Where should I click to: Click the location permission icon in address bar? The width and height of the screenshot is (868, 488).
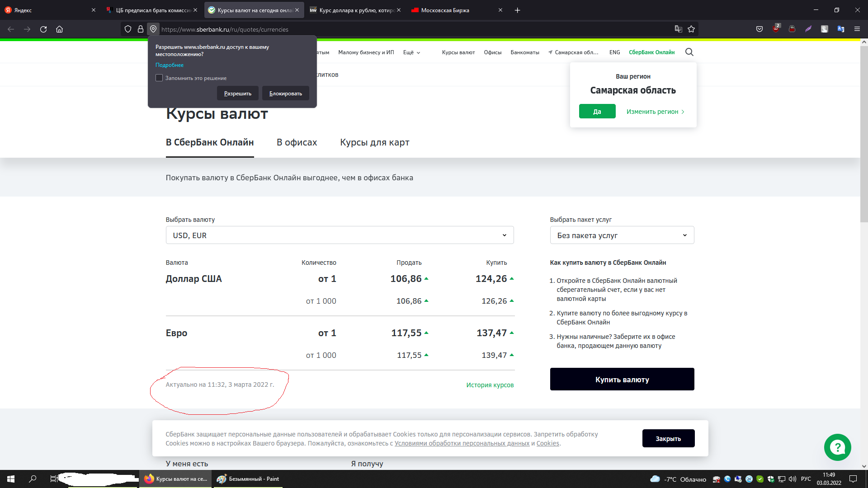[153, 29]
